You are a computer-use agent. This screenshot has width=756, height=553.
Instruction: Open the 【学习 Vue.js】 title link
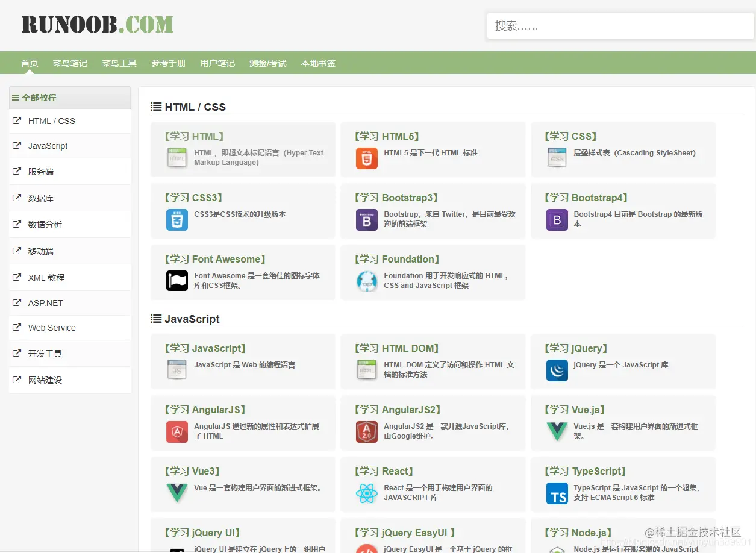575,410
